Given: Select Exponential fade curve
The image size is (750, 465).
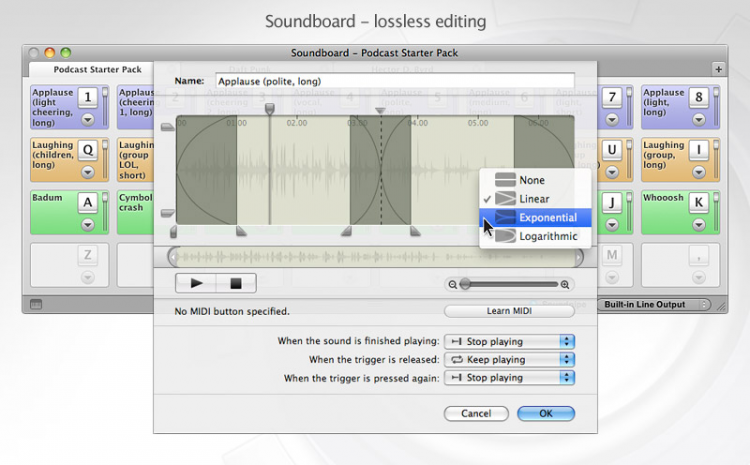Looking at the screenshot, I should click(546, 217).
